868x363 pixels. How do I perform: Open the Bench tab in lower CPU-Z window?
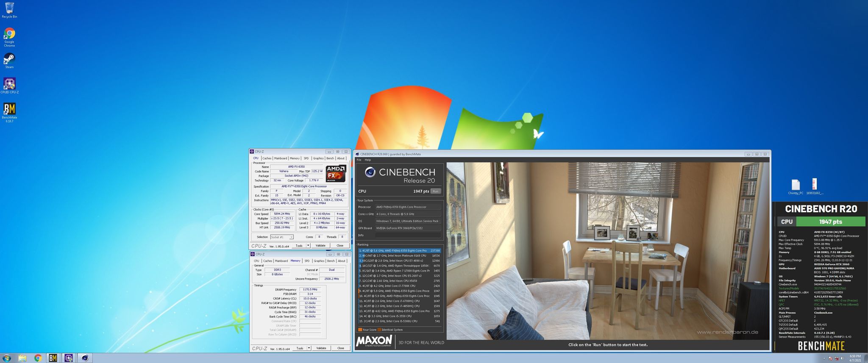click(331, 261)
